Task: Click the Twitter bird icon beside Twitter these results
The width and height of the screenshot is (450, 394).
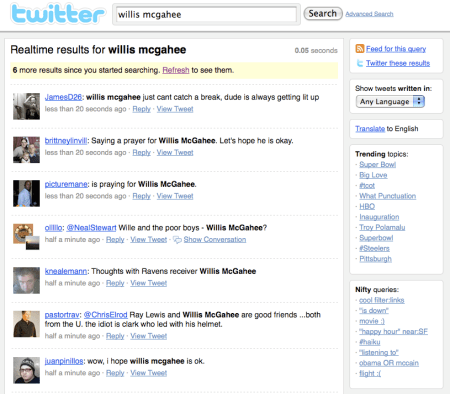Action: pos(360,63)
